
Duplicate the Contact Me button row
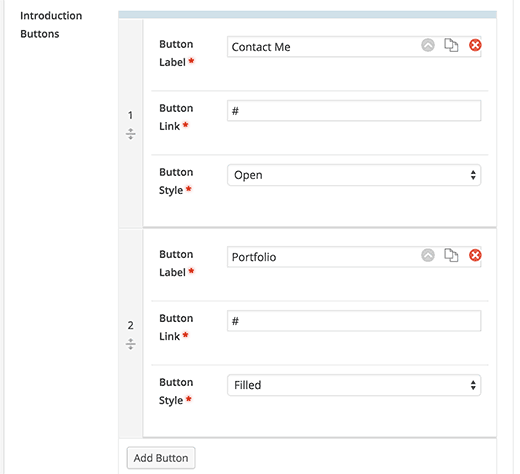point(451,45)
